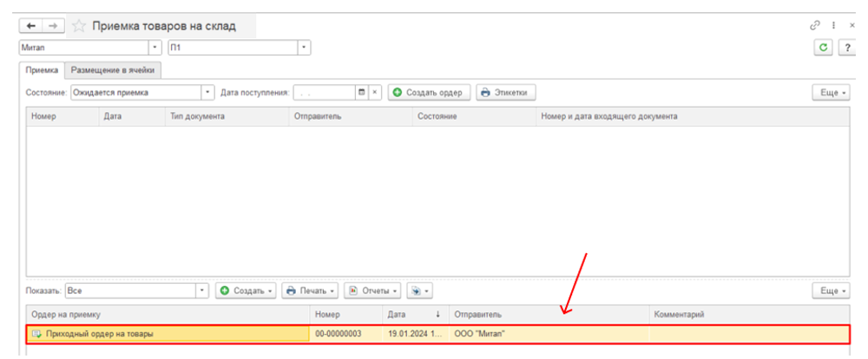
Task: Switch to Размещение в ячейки tab
Action: pos(113,71)
